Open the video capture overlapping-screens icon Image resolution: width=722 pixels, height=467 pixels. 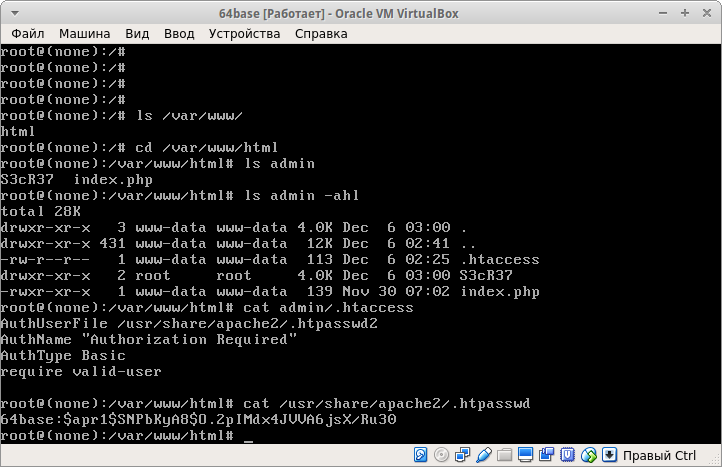[547, 455]
